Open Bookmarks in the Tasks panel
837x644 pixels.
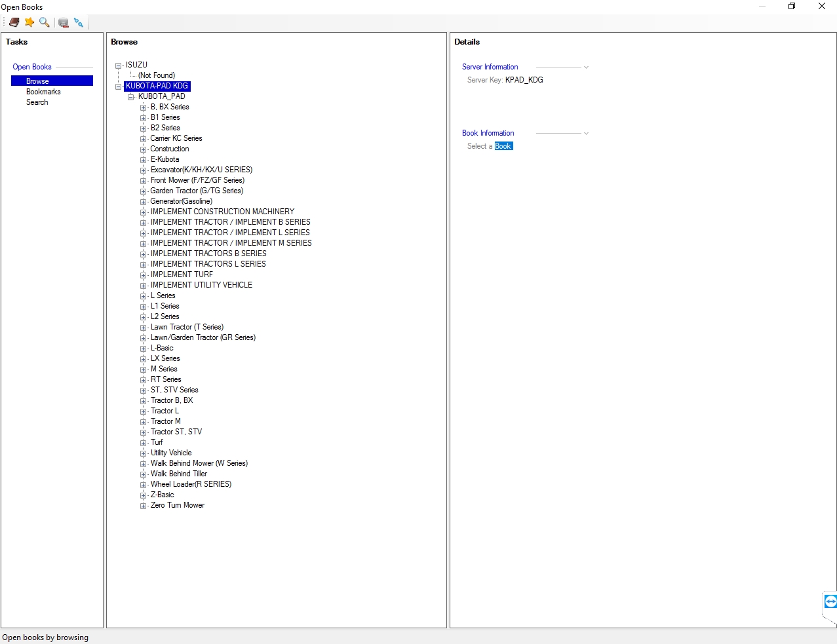tap(43, 92)
